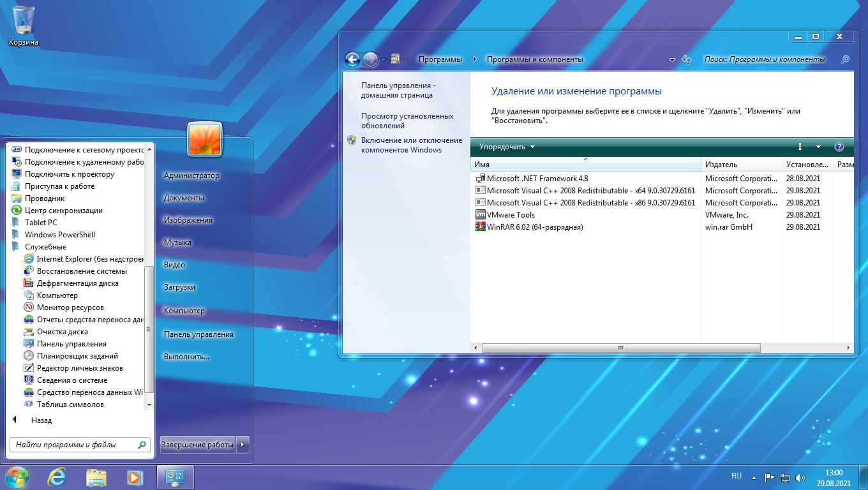Viewport: 868px width, 490px height.
Task: Open Загрузки from the Start menu
Action: (179, 287)
